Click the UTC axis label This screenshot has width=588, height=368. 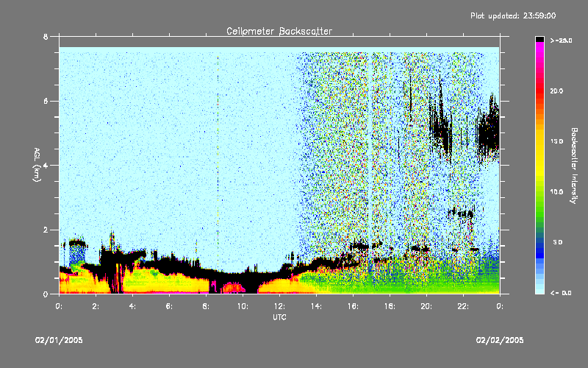(x=279, y=317)
